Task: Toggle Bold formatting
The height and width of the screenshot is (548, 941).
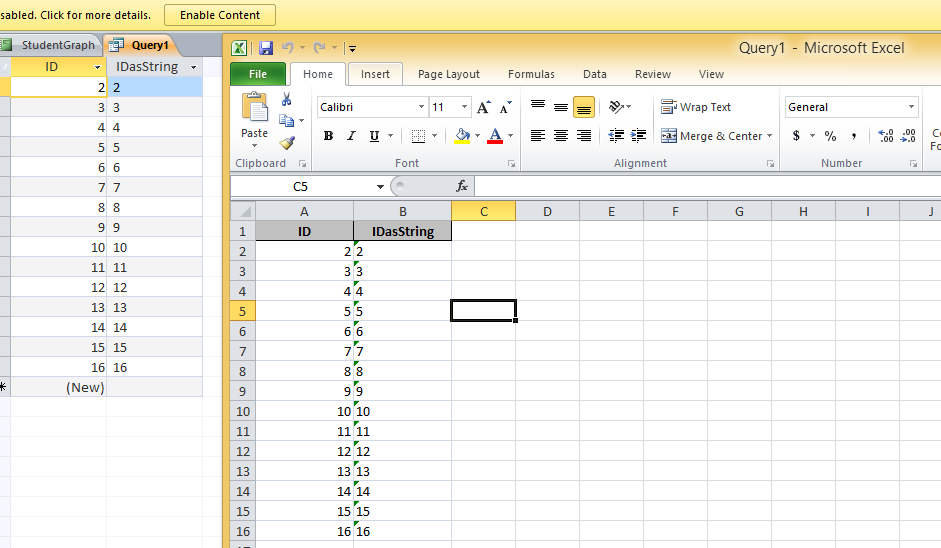Action: pyautogui.click(x=328, y=136)
